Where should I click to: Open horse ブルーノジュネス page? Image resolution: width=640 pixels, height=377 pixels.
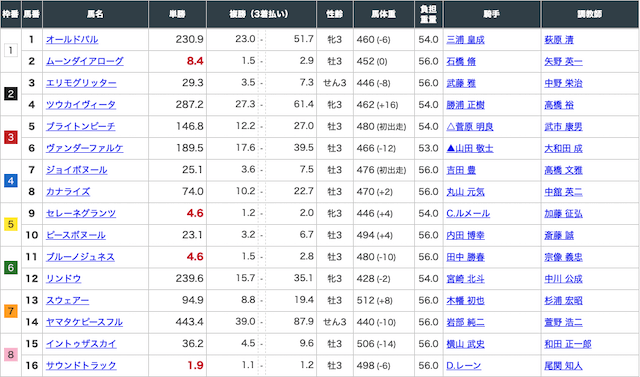pos(80,257)
